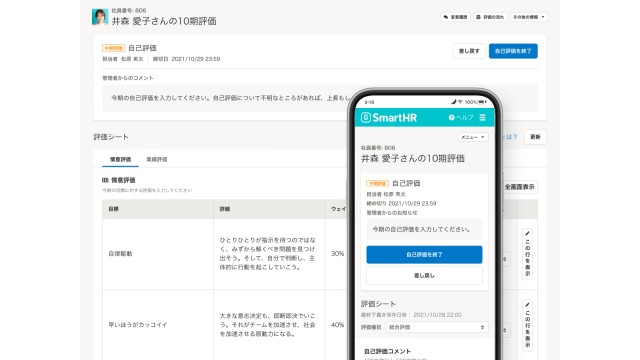Open ヘルプ help on the phone header
The height and width of the screenshot is (360, 640).
click(461, 118)
